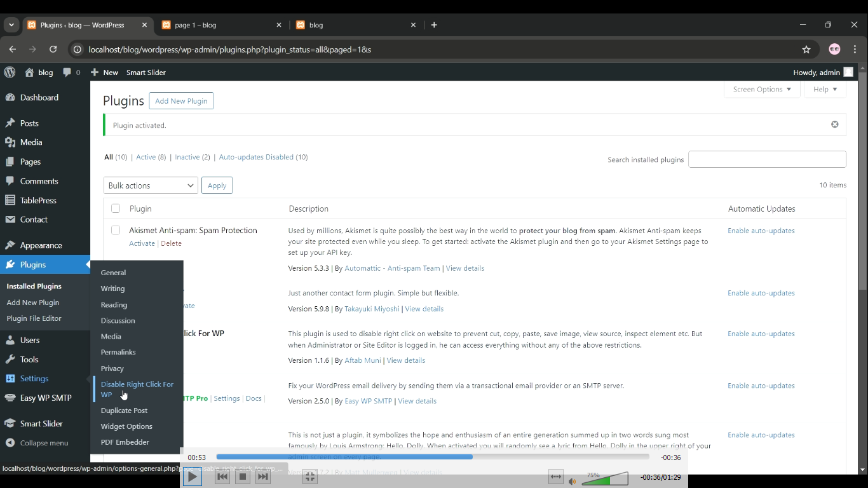Select all plugins checkbox in header
The width and height of the screenshot is (868, 488).
pyautogui.click(x=115, y=208)
